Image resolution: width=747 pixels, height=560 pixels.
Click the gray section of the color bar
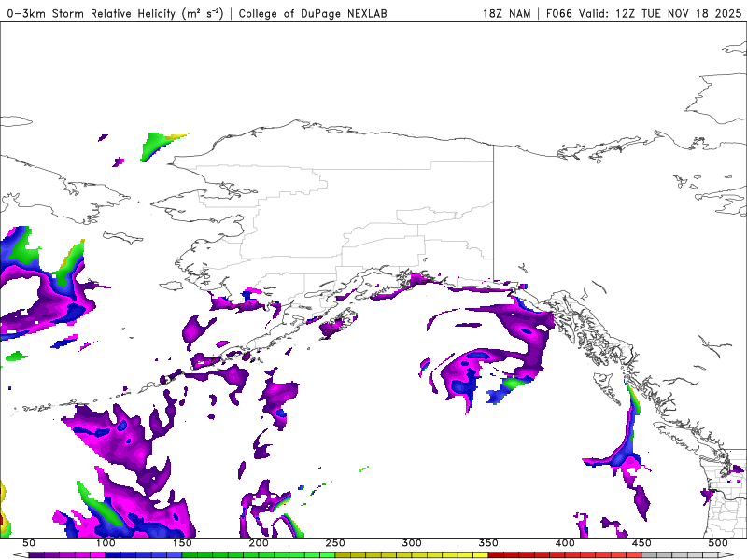680,555
